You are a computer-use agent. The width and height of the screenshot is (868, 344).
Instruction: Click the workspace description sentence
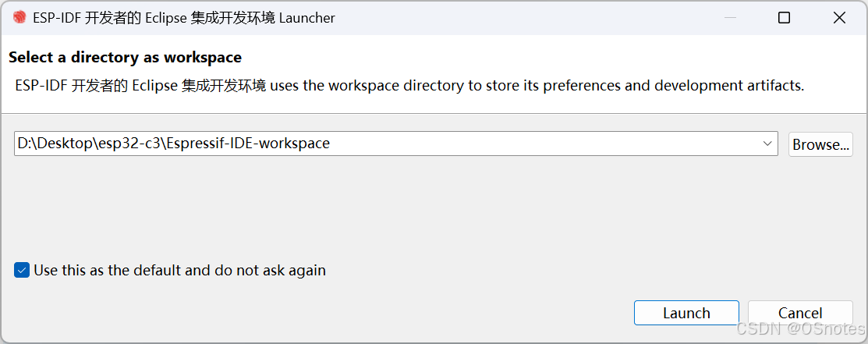coord(409,85)
